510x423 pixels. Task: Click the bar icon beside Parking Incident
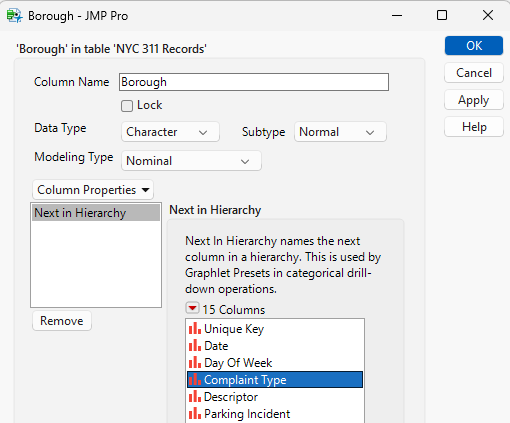[195, 413]
